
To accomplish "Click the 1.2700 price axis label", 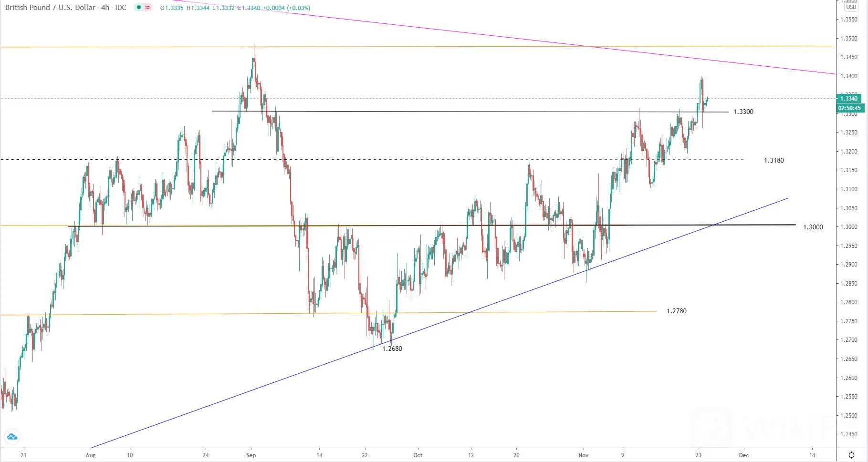I will (849, 340).
